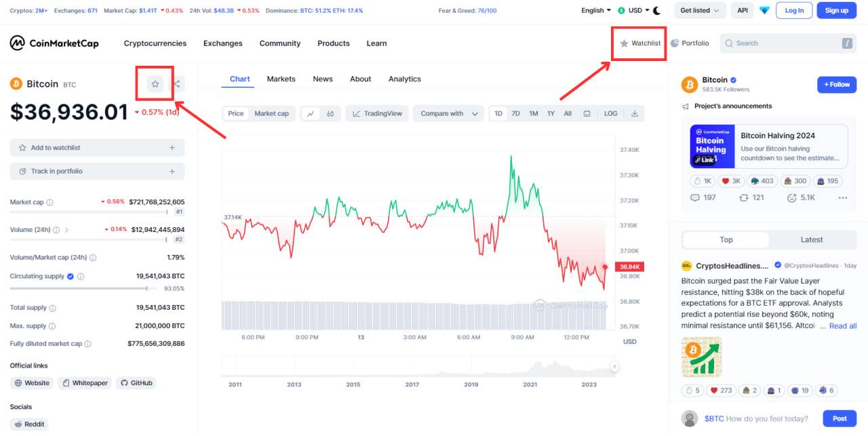The height and width of the screenshot is (436, 868).
Task: Click the info icon next to Market cap
Action: (x=50, y=202)
